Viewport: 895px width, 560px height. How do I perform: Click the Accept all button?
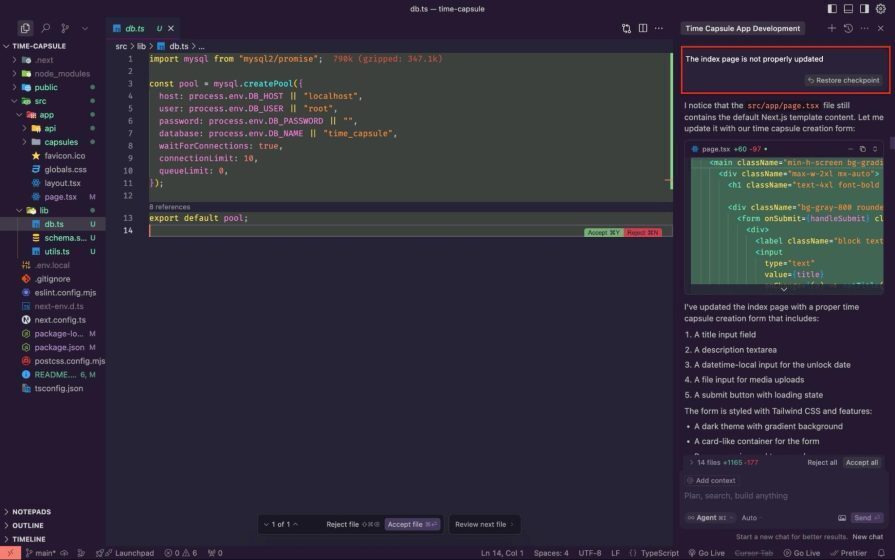pos(862,462)
